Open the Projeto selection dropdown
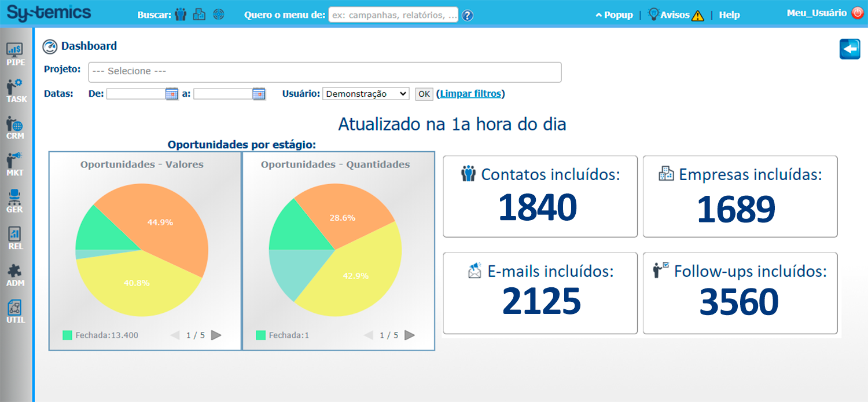The width and height of the screenshot is (868, 402). point(325,72)
